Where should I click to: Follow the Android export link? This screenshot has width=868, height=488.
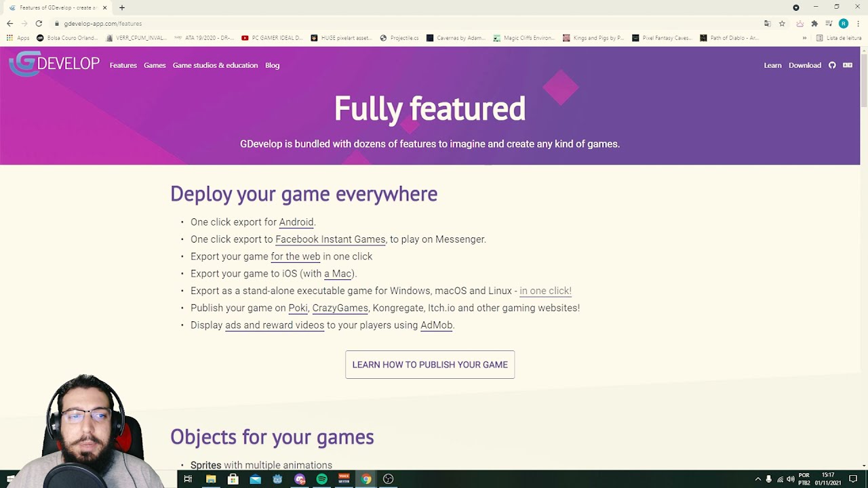(x=296, y=222)
